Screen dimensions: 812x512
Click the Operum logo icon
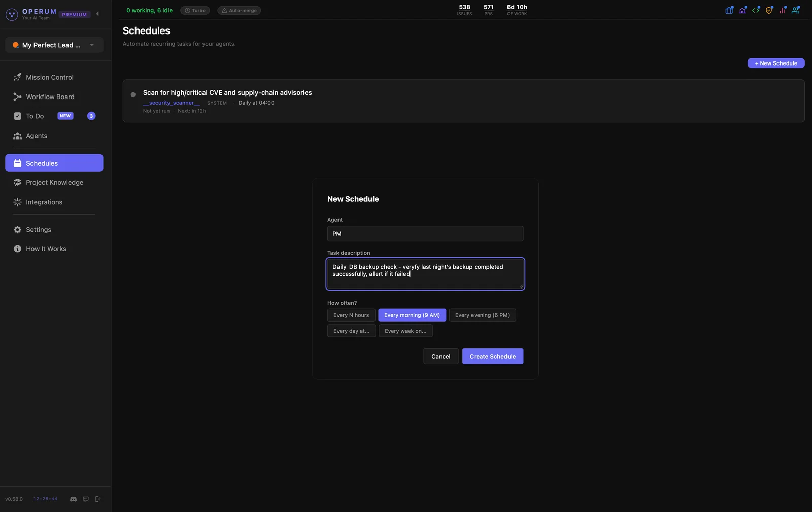[12, 14]
